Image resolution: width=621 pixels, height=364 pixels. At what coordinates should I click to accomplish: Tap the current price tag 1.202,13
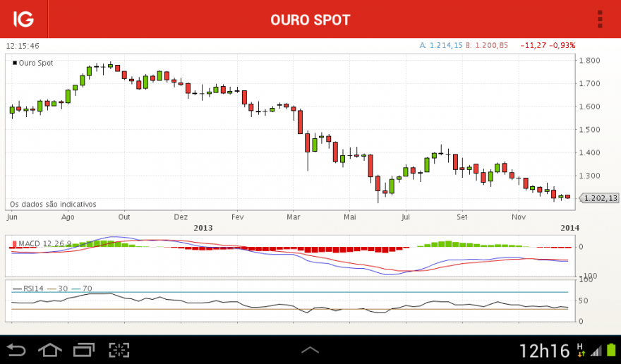click(600, 198)
